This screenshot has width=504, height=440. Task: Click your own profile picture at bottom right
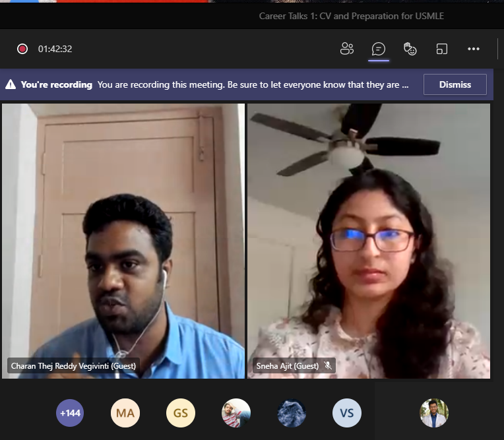point(434,414)
